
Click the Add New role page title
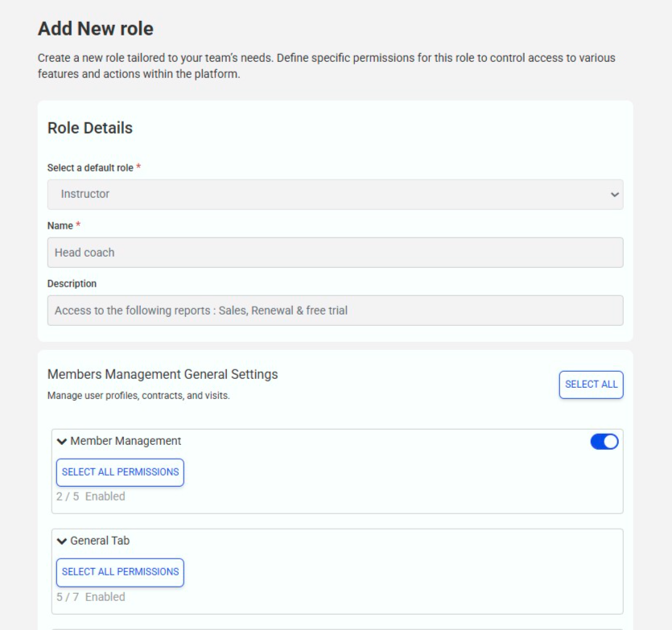tap(96, 29)
